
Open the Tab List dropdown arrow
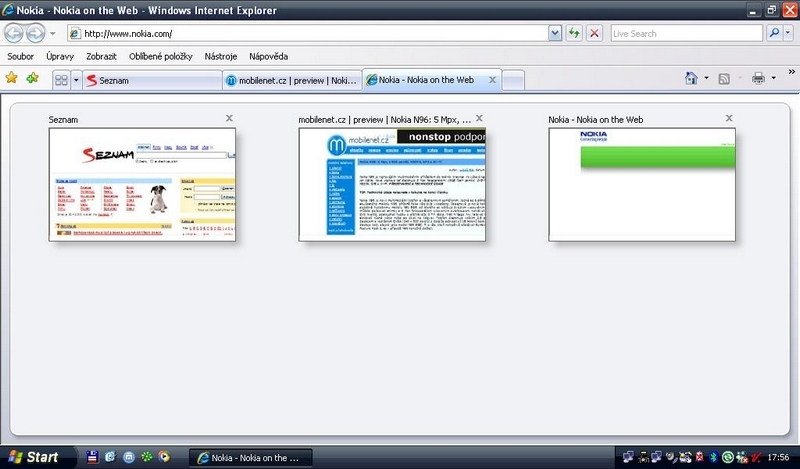click(x=76, y=79)
